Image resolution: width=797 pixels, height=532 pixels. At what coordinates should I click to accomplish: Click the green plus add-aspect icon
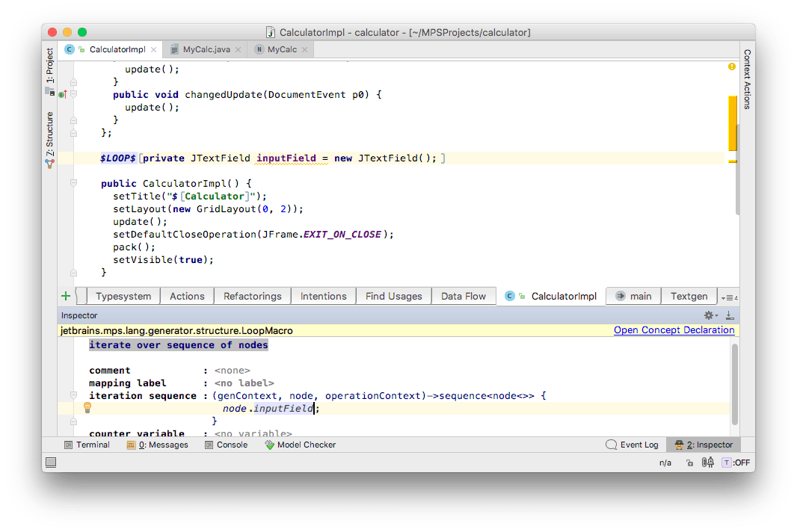66,296
